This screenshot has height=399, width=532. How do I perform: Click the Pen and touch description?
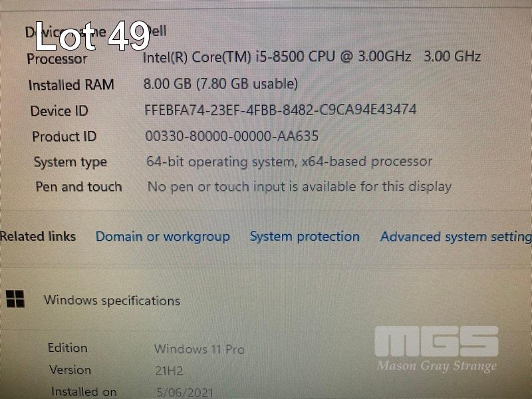[299, 187]
